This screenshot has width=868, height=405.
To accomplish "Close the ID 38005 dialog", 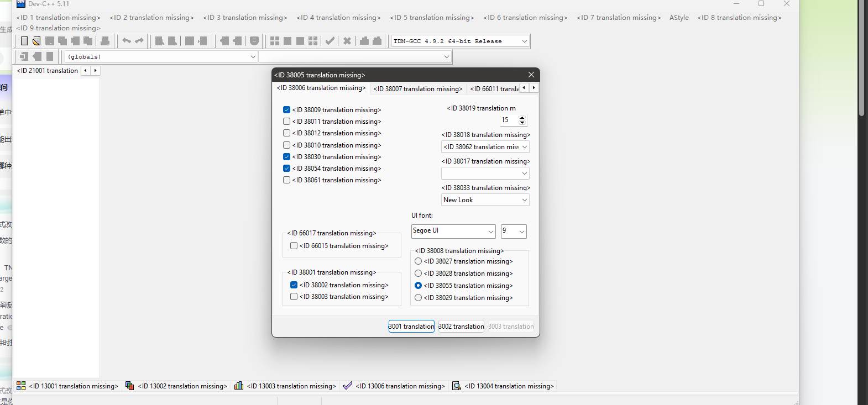I will [x=531, y=75].
